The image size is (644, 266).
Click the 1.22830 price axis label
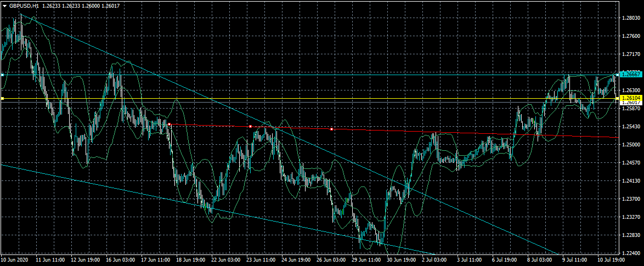pyautogui.click(x=631, y=235)
